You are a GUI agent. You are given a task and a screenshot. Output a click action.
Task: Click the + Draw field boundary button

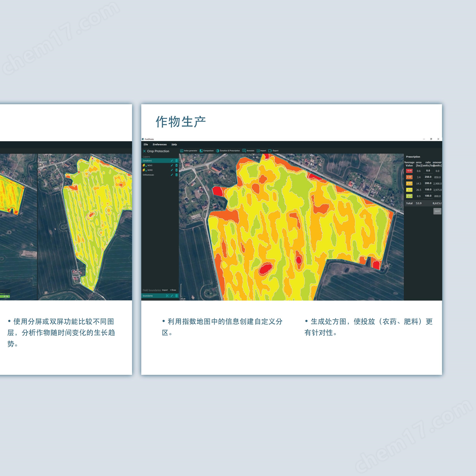pyautogui.click(x=173, y=290)
